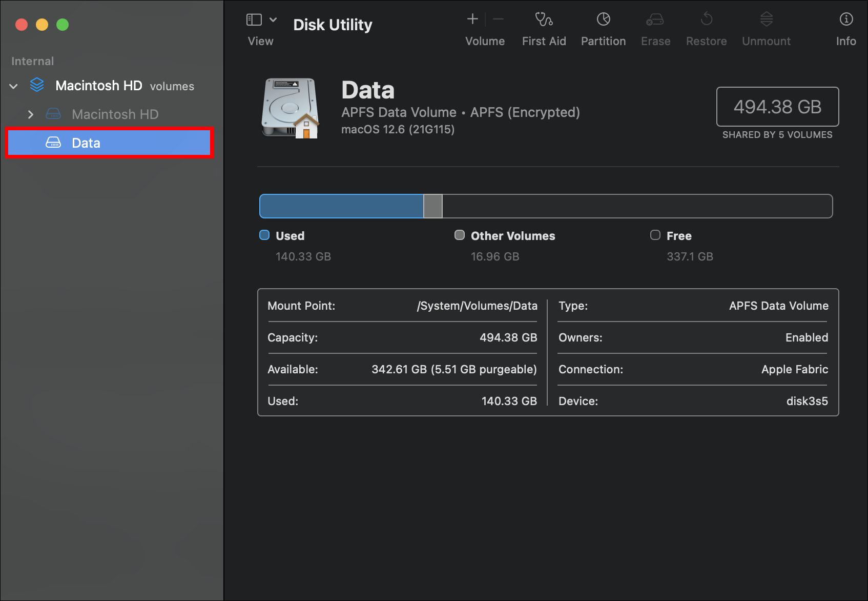
Task: Click the First Aid stethoscope icon
Action: [x=544, y=19]
